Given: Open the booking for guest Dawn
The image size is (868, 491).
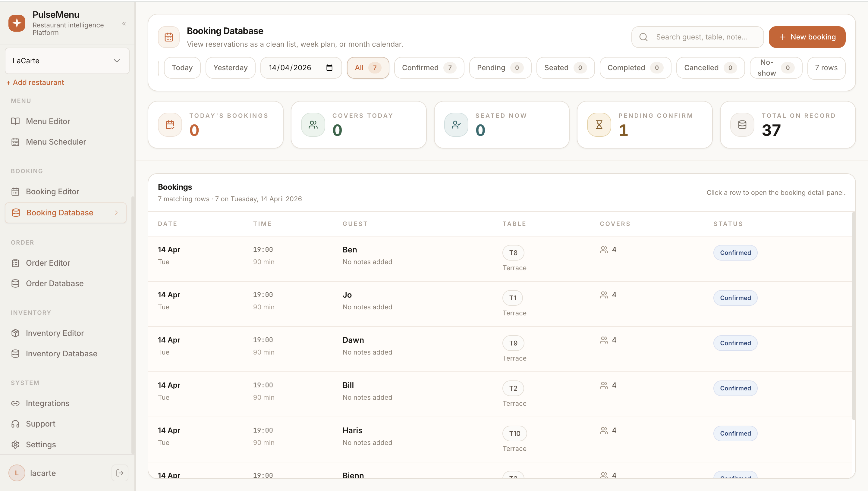Looking at the screenshot, I should tap(500, 349).
